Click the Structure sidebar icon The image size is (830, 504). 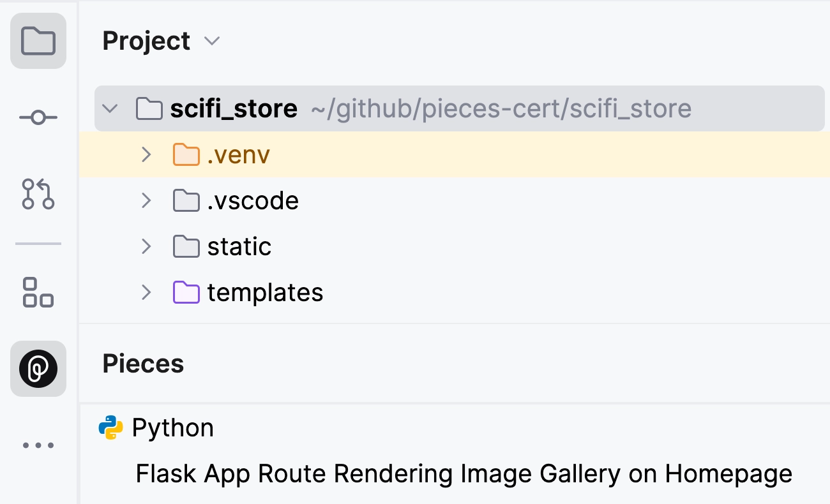point(38,293)
